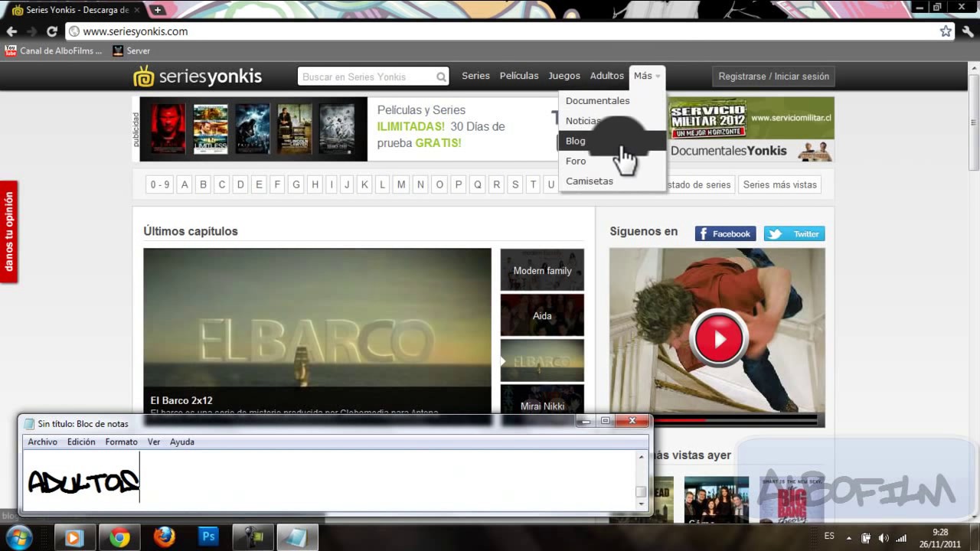Viewport: 980px width, 551px height.
Task: Filter series by 0-9
Action: pos(160,184)
